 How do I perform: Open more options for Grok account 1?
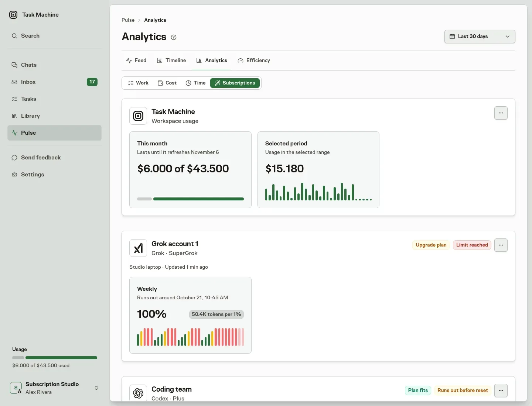pos(501,245)
